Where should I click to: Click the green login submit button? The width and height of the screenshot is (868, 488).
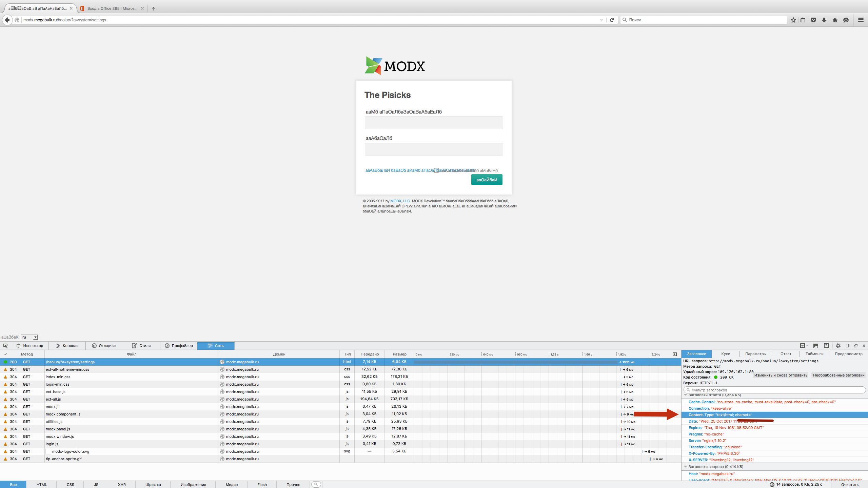pyautogui.click(x=487, y=180)
